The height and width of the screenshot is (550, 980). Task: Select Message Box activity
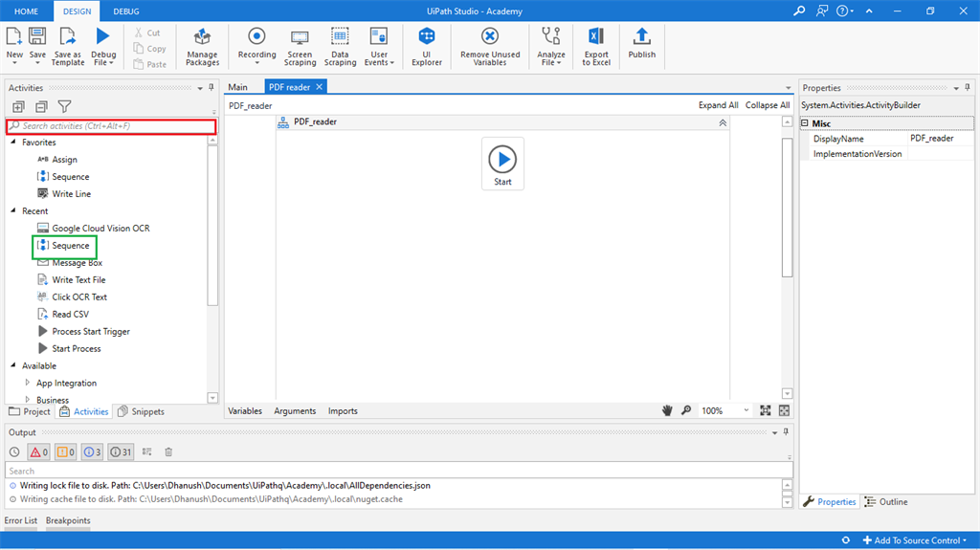pyautogui.click(x=69, y=262)
